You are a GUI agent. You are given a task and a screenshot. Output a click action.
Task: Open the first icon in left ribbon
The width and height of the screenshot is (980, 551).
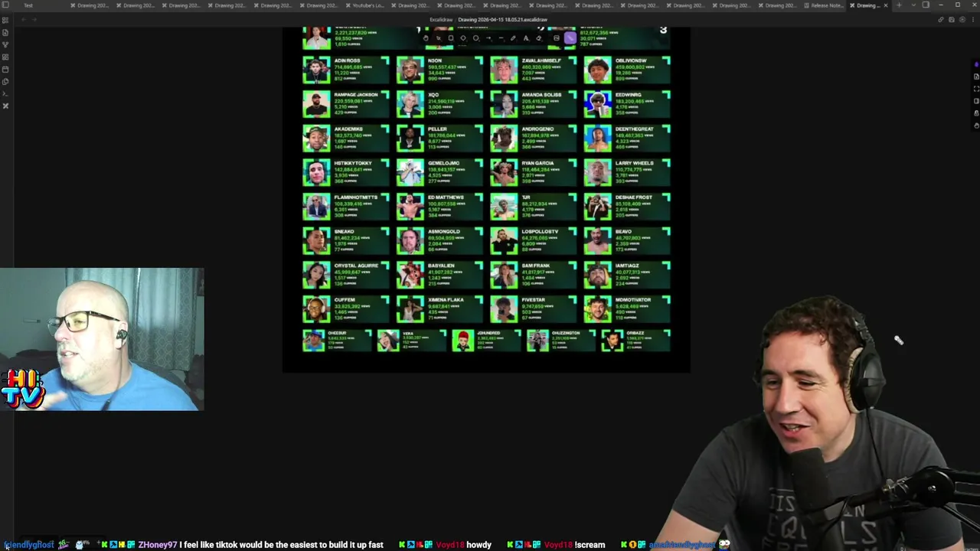pyautogui.click(x=5, y=21)
